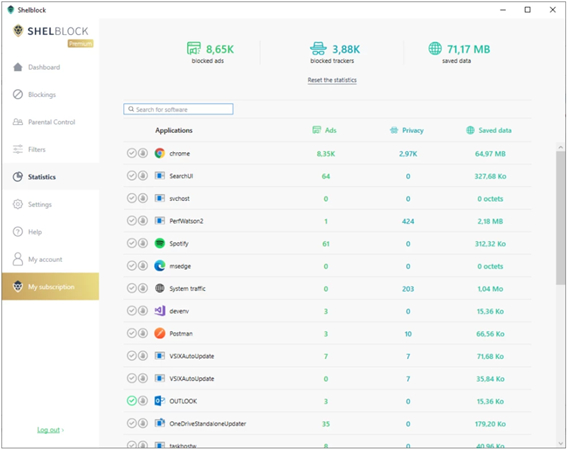Viewport: 567px width, 450px height.
Task: Sort by the Privacy column header
Action: (407, 130)
